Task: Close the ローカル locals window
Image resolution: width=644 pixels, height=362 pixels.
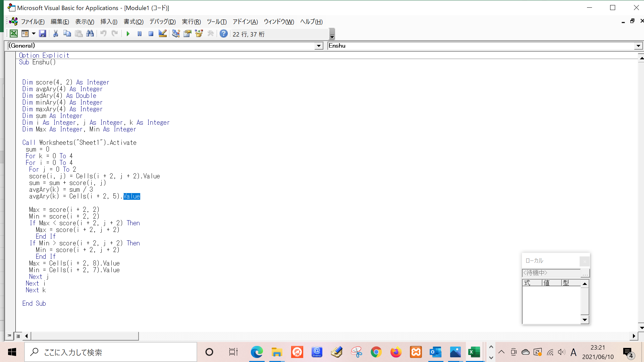Action: coord(584,261)
